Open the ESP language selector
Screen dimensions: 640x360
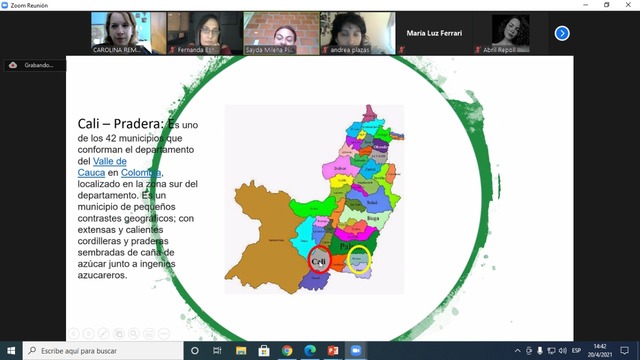tap(576, 351)
